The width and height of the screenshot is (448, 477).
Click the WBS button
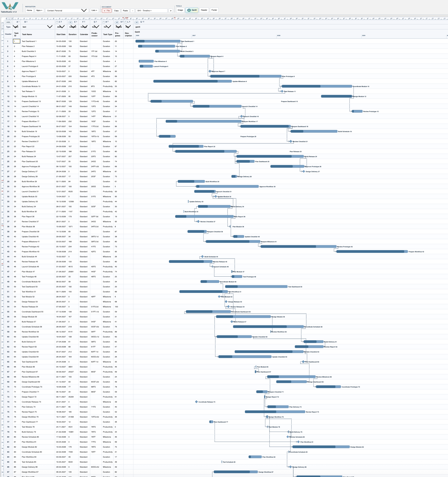pyautogui.click(x=8, y=22)
